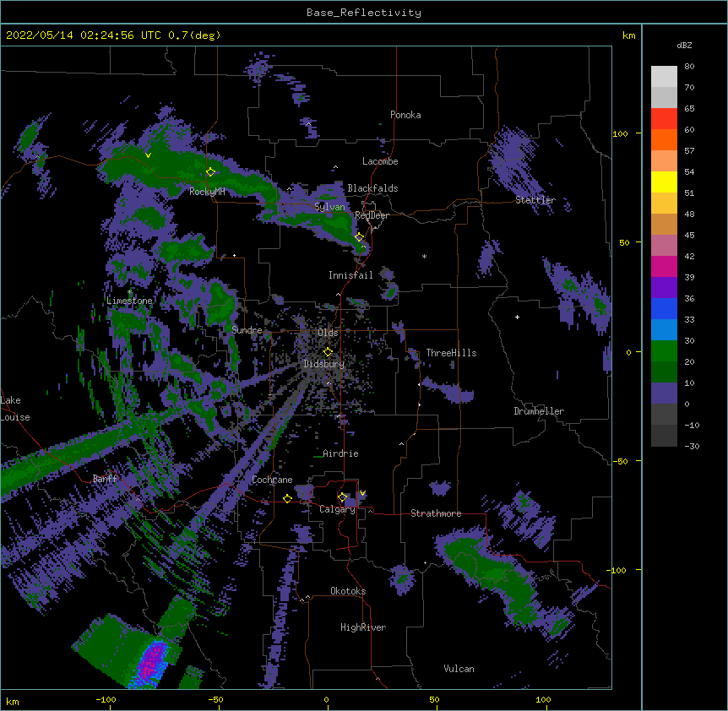Click the dBZ legend heading
This screenshot has height=711, width=728.
(684, 46)
